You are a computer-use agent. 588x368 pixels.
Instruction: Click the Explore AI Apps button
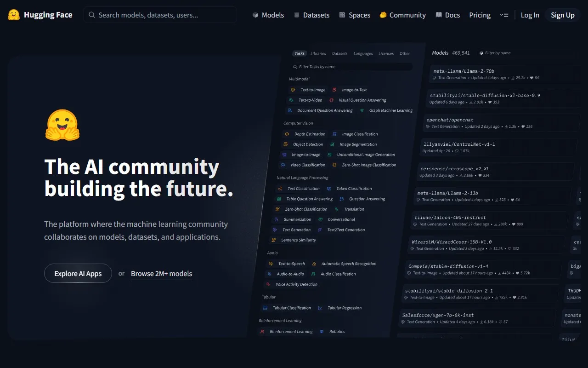tap(78, 273)
